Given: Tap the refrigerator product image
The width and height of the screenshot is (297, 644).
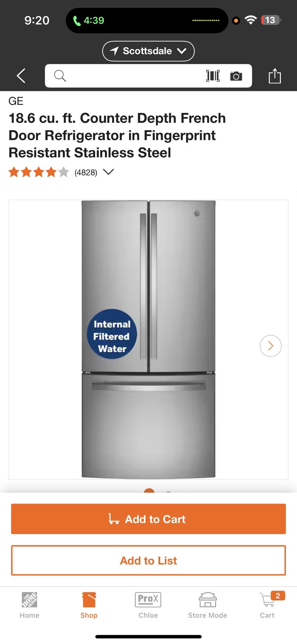Looking at the screenshot, I should pyautogui.click(x=148, y=339).
